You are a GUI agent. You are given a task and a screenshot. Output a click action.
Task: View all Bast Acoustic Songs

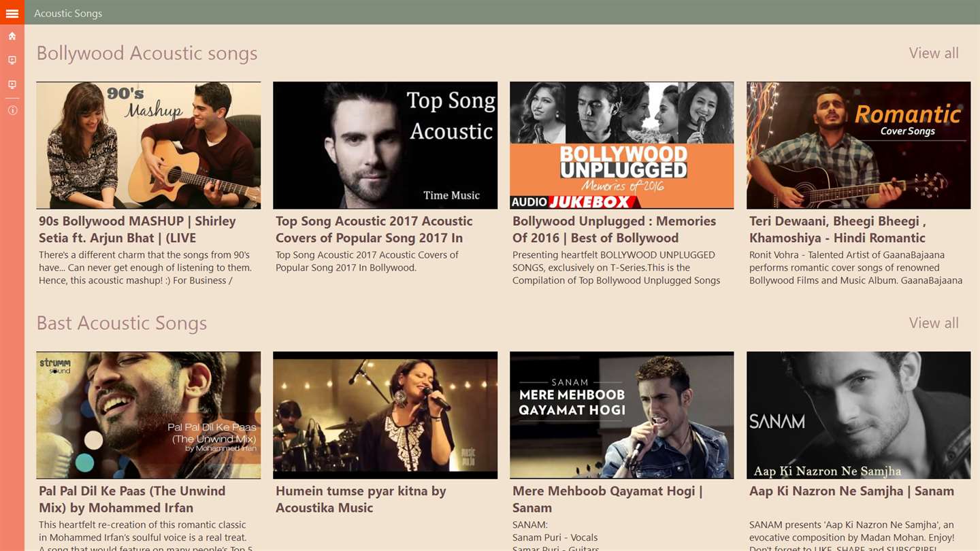pos(934,323)
